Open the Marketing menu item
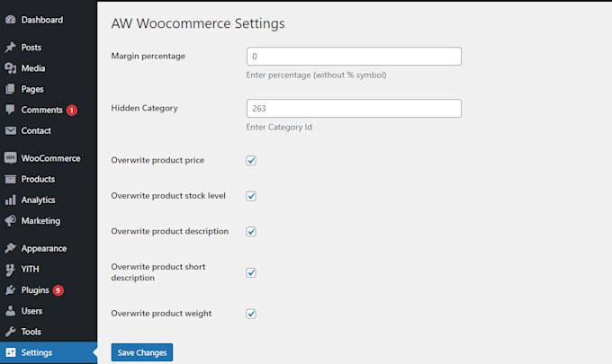The width and height of the screenshot is (612, 364). 49,220
